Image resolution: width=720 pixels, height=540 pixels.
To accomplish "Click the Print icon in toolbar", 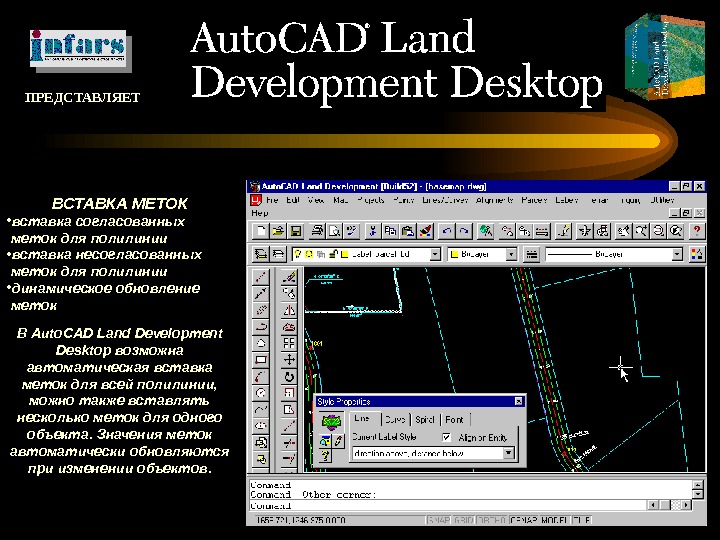I will (317, 231).
